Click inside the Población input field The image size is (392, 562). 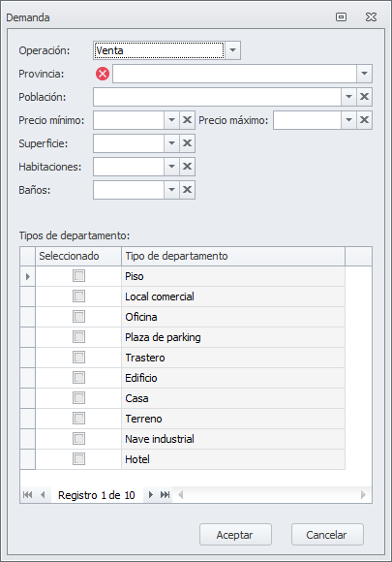click(x=217, y=97)
